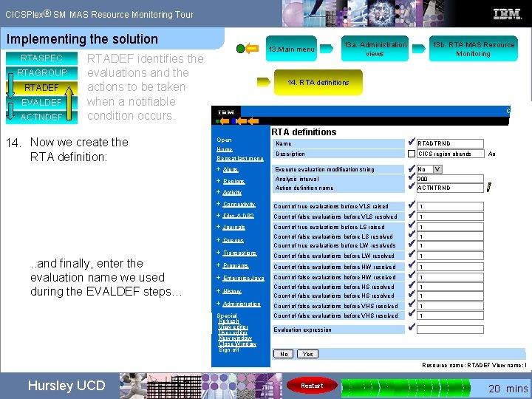Expand the Enterprise Java plus sign
Screen dimensions: 532x399
coord(219,277)
